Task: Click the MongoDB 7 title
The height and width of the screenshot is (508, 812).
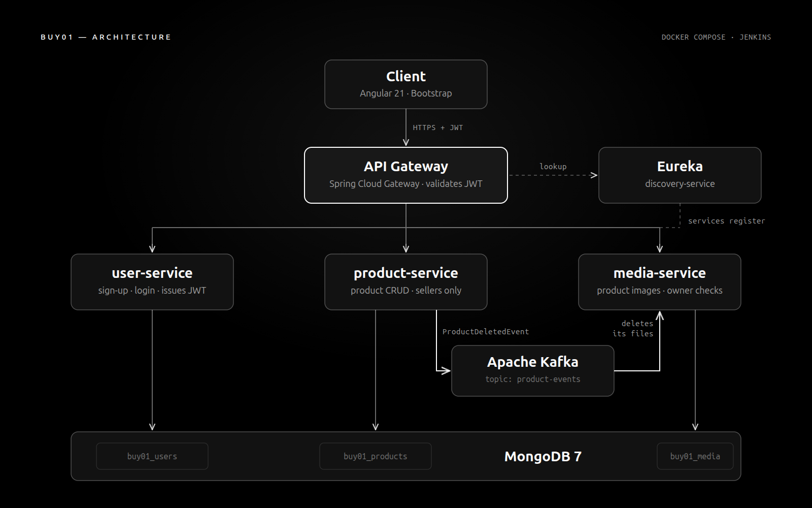Action: point(543,456)
